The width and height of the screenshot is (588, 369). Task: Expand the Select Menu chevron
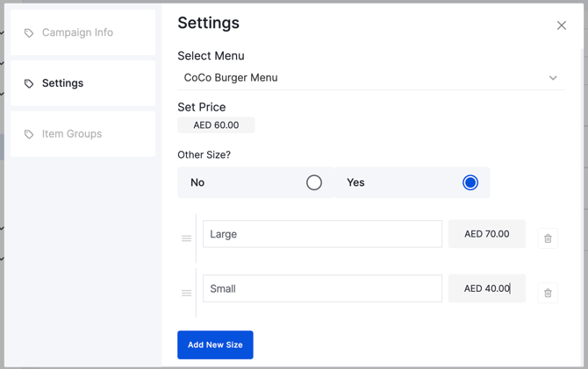553,78
